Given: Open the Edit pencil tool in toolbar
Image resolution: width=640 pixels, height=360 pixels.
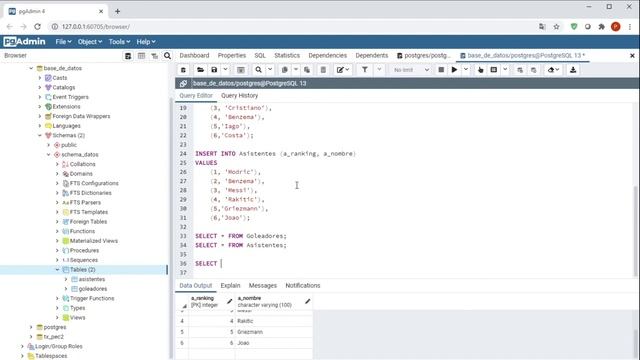Looking at the screenshot, I should (x=340, y=70).
